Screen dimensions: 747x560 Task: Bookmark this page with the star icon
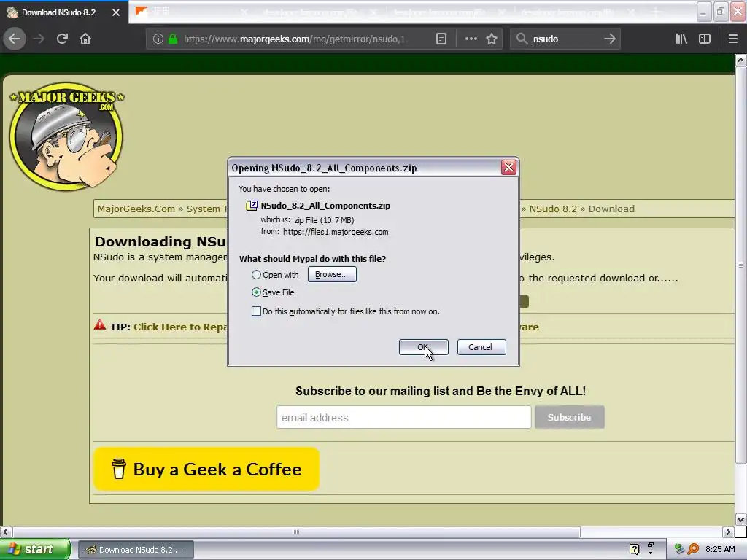click(492, 39)
